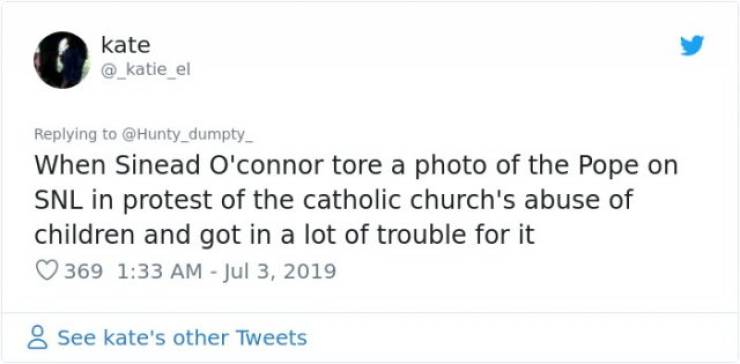Screen dimensions: 740x364
Task: Click the Replying to label
Action: pos(75,135)
